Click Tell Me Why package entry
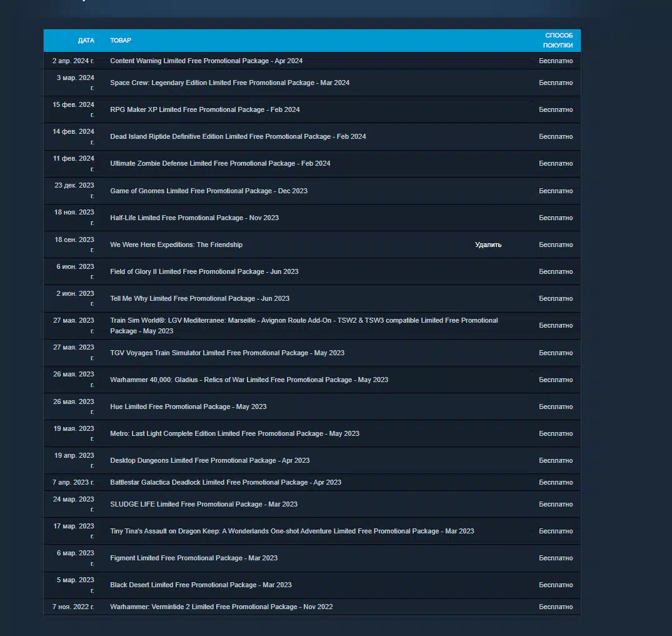Image resolution: width=672 pixels, height=636 pixels. 199,298
